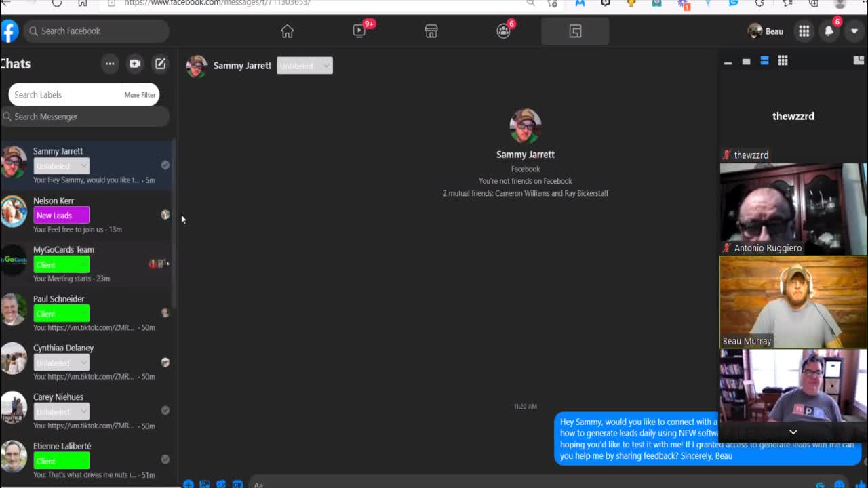Expand Sammy Jarrett's Unlabeled dropdown in chat list
The width and height of the screenshot is (868, 488).
coord(61,166)
